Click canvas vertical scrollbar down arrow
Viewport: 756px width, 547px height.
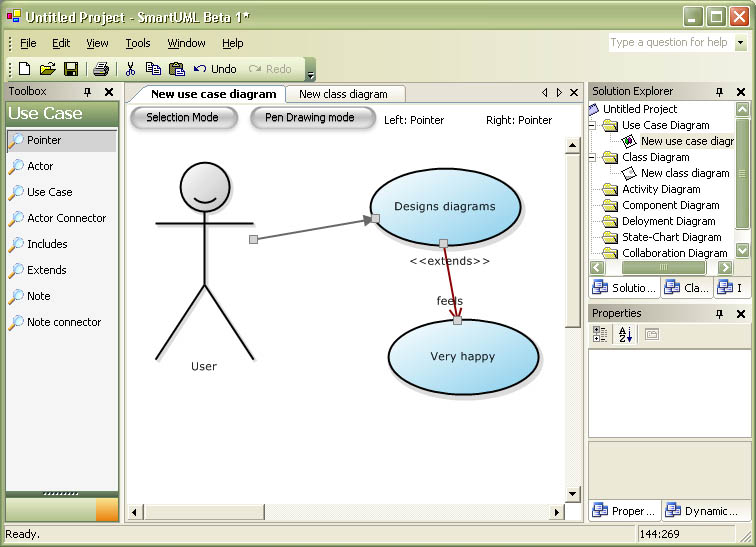(572, 493)
